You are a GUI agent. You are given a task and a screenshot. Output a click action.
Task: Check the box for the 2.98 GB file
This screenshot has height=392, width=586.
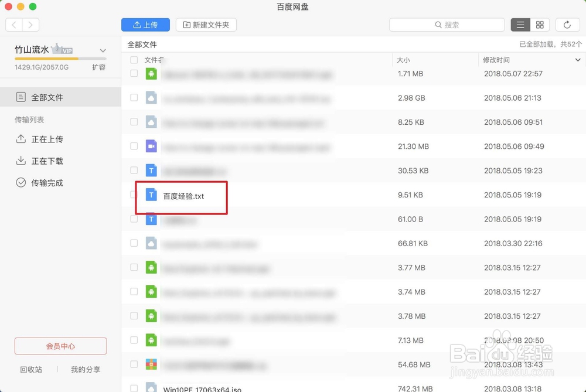134,97
